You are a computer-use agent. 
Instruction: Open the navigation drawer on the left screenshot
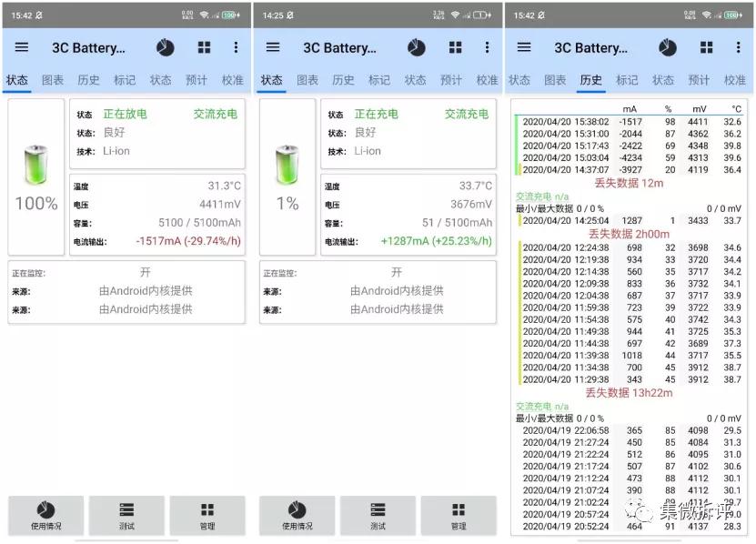pyautogui.click(x=23, y=47)
